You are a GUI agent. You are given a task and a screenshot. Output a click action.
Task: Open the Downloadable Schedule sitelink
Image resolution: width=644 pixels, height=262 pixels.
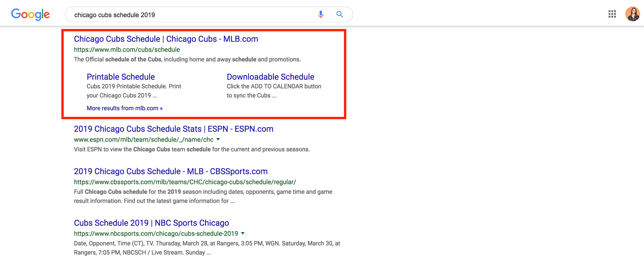point(270,77)
